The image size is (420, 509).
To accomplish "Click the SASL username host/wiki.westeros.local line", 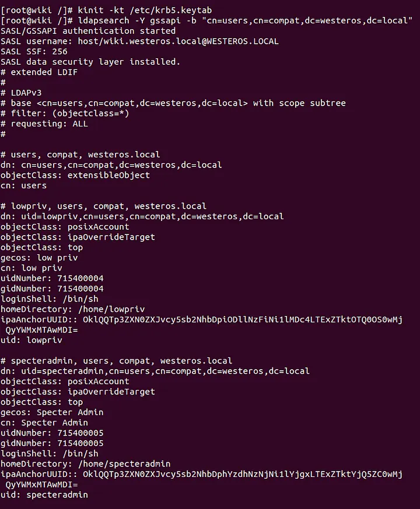I will [139, 41].
